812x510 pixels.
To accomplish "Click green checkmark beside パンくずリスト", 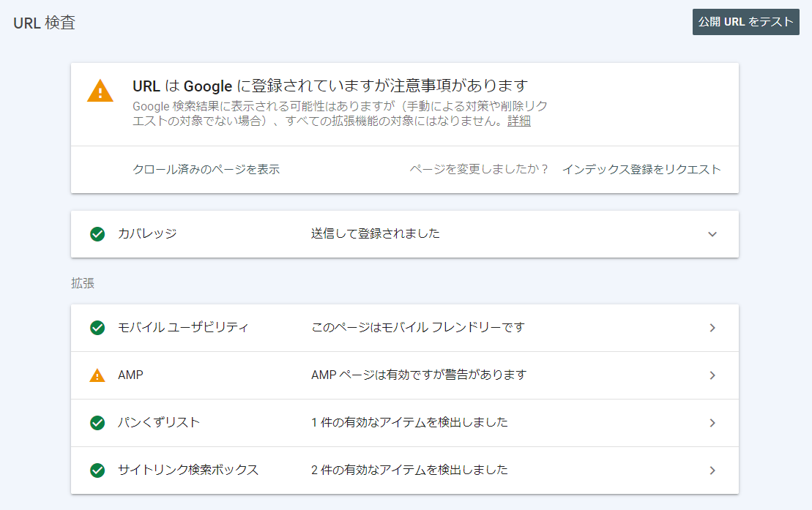I will (x=97, y=423).
